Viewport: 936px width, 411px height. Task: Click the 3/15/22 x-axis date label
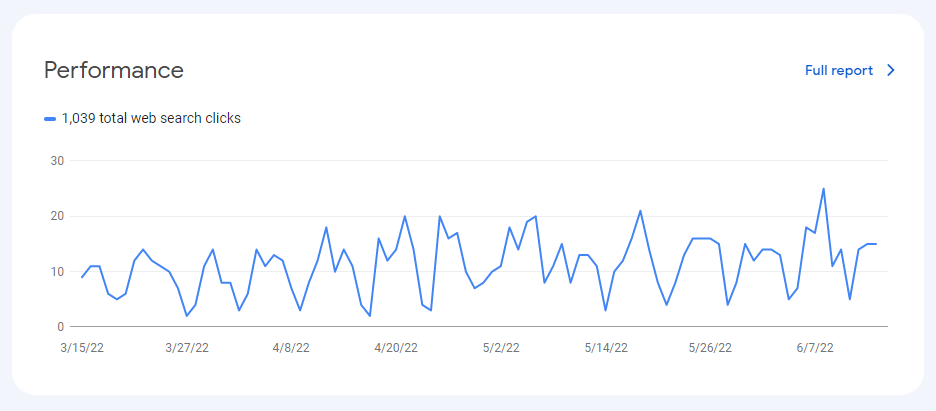tap(82, 348)
